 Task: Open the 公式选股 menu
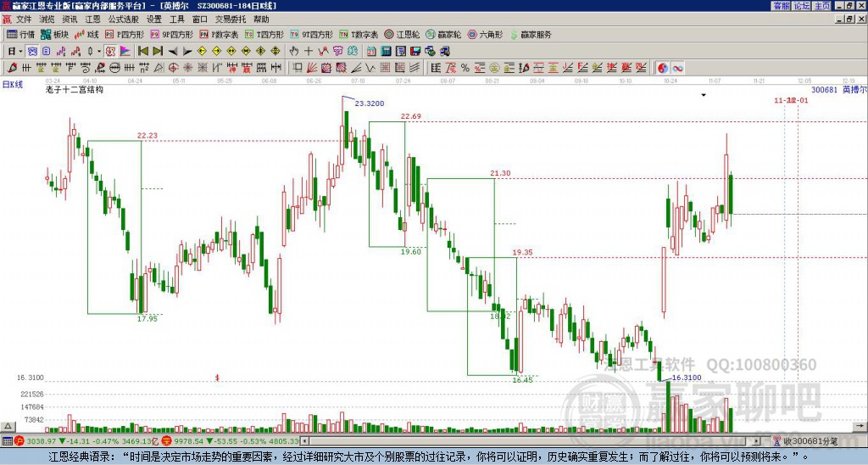pos(124,20)
